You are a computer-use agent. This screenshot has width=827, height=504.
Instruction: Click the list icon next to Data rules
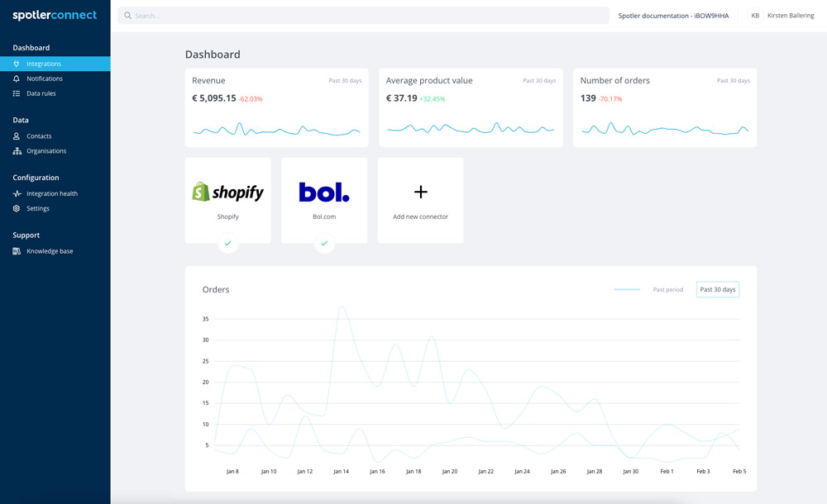click(17, 93)
